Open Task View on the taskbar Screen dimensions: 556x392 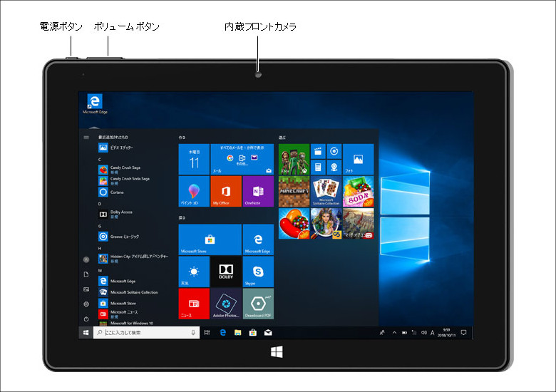(x=207, y=332)
